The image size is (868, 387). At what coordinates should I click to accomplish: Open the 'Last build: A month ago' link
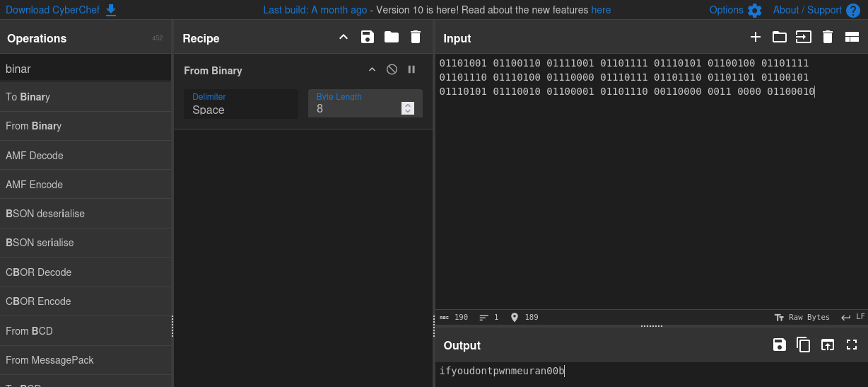click(x=315, y=10)
